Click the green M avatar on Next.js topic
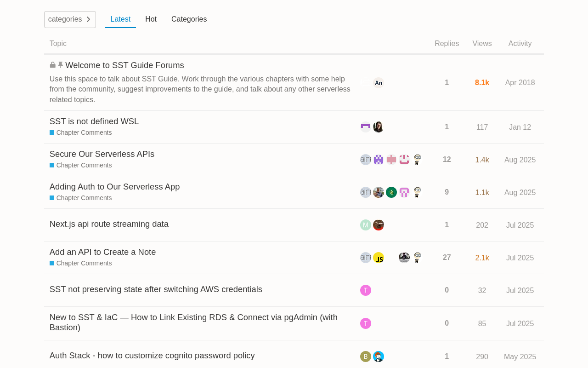 365,225
